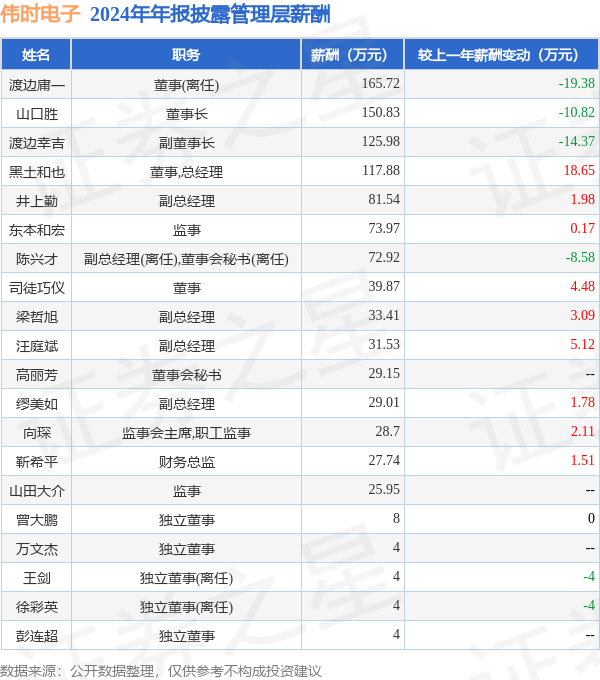Click the name 渡边幸吉
The width and height of the screenshot is (600, 680).
37,143
